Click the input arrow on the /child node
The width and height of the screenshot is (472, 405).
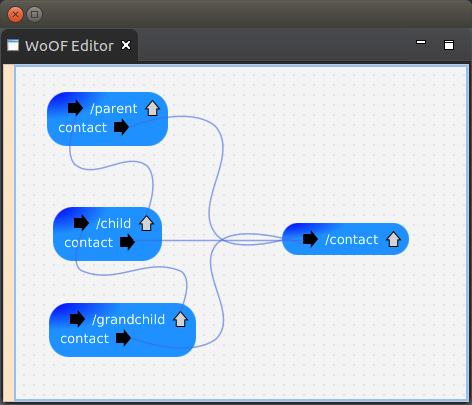(81, 223)
